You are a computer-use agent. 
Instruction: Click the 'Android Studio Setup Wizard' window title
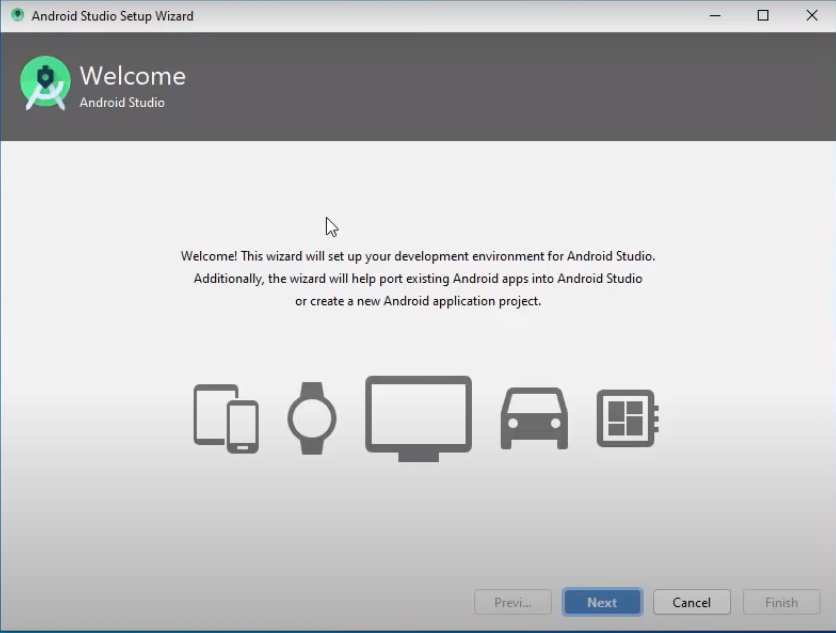112,16
